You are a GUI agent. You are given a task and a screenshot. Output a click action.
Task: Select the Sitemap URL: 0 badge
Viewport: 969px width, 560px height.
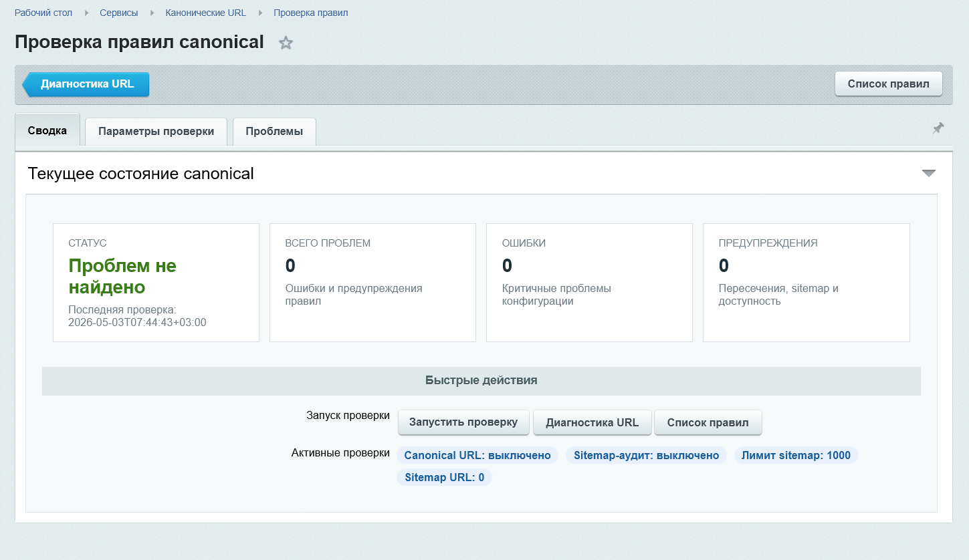444,477
